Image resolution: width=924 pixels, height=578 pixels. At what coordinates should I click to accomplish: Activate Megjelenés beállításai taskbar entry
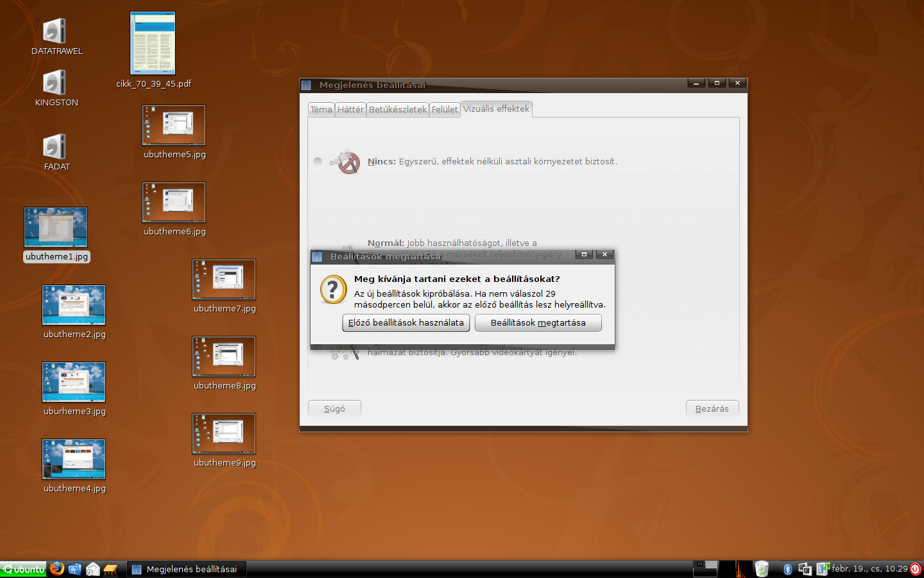coord(187,569)
